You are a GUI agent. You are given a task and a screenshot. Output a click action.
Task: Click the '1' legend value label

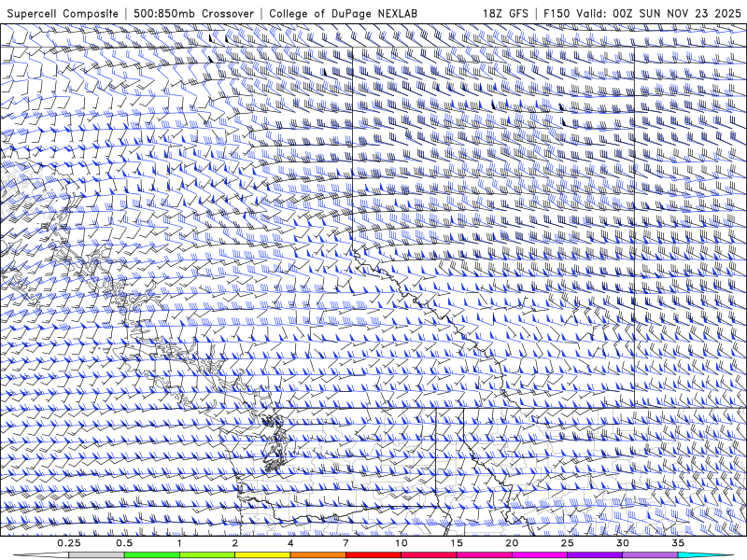pos(179,543)
